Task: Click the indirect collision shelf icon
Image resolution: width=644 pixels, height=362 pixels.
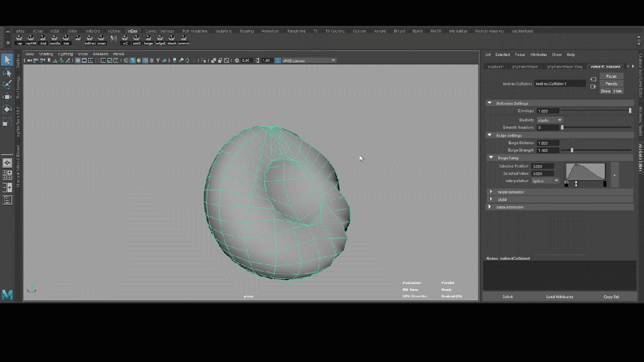Action: click(x=90, y=41)
